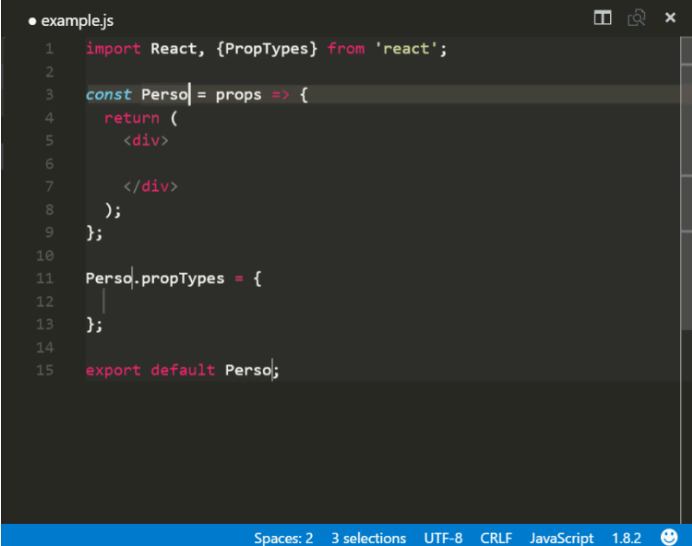692x546 pixels.
Task: Click the opening <div> tag on line 5
Action: 146,140
